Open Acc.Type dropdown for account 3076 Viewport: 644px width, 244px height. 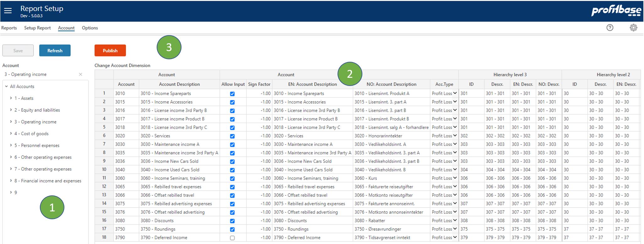[444, 212]
